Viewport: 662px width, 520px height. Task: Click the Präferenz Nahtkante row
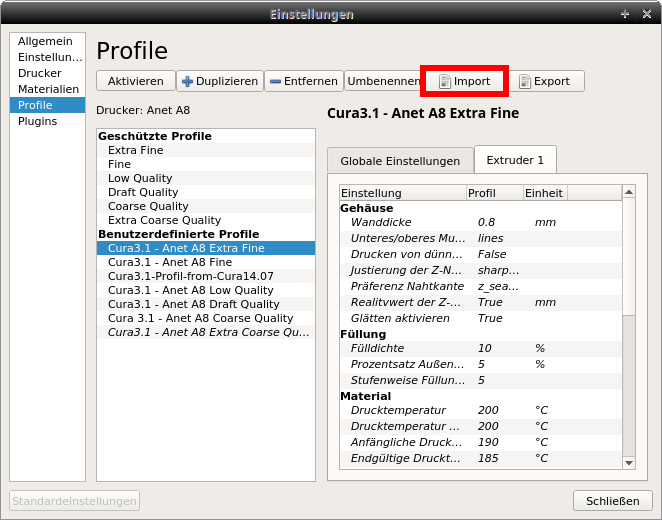[480, 287]
